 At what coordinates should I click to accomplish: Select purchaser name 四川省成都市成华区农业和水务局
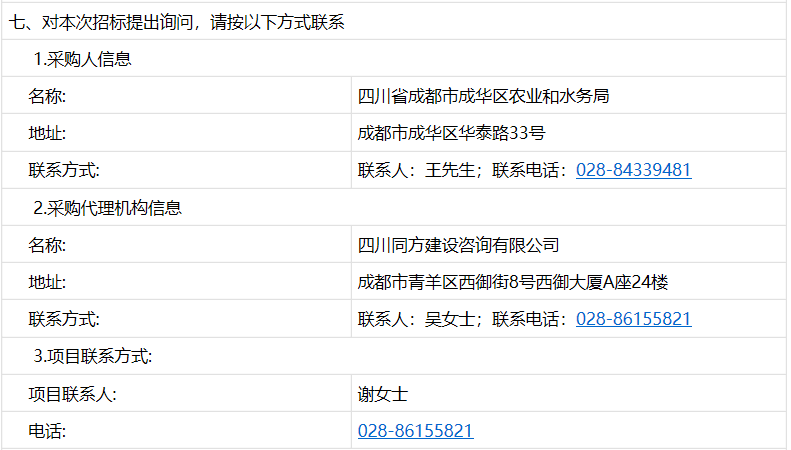483,96
